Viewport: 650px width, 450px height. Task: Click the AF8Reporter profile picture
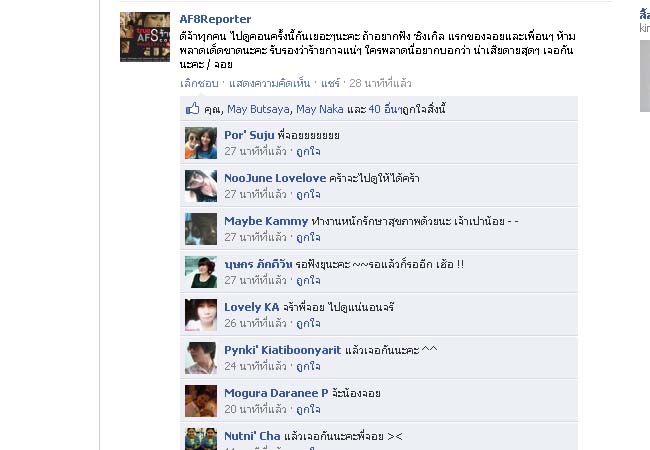pyautogui.click(x=145, y=37)
